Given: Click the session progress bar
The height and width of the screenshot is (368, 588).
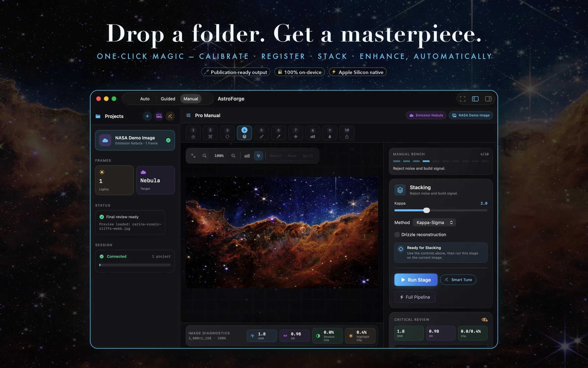Looking at the screenshot, I should (x=135, y=265).
